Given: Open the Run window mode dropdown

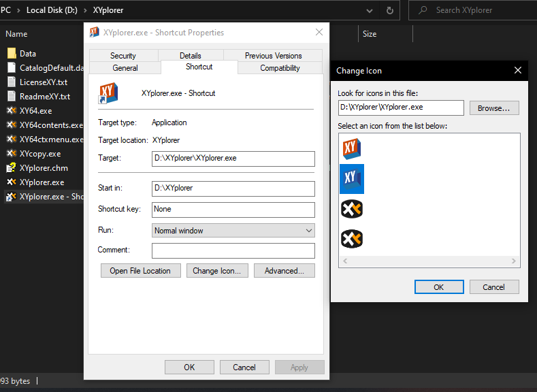Looking at the screenshot, I should click(x=233, y=231).
